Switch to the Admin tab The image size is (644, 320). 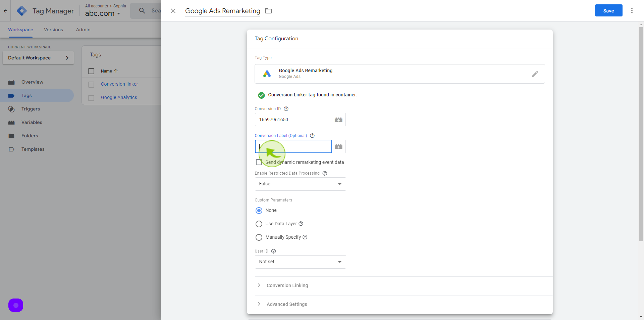(83, 30)
